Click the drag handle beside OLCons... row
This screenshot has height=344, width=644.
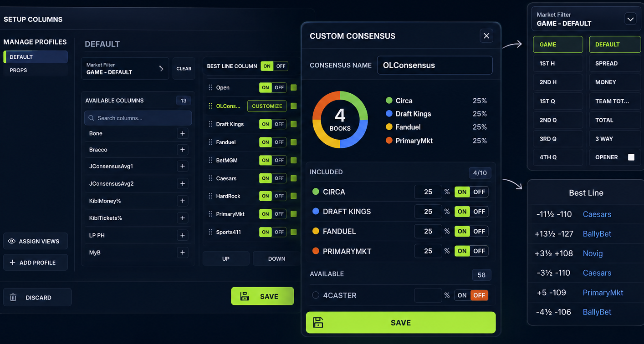[x=210, y=106]
